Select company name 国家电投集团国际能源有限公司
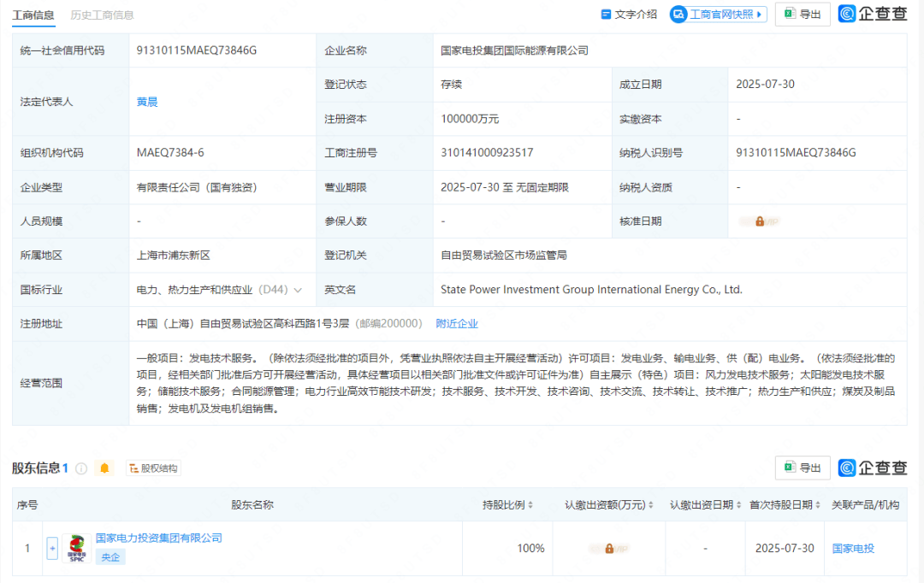Screen dimensions: 924x583 click(514, 50)
